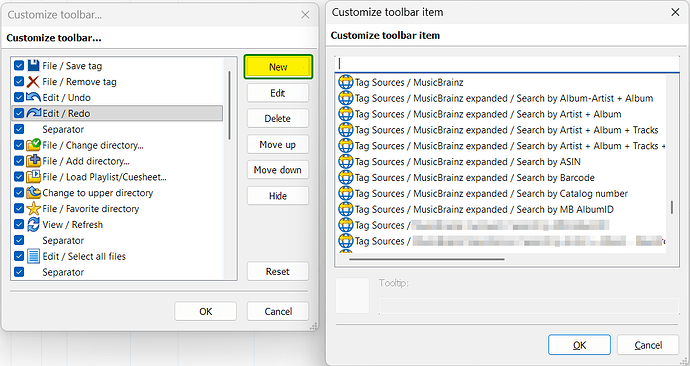Click the View / Refresh arrows icon
The height and width of the screenshot is (366, 690).
tap(33, 224)
